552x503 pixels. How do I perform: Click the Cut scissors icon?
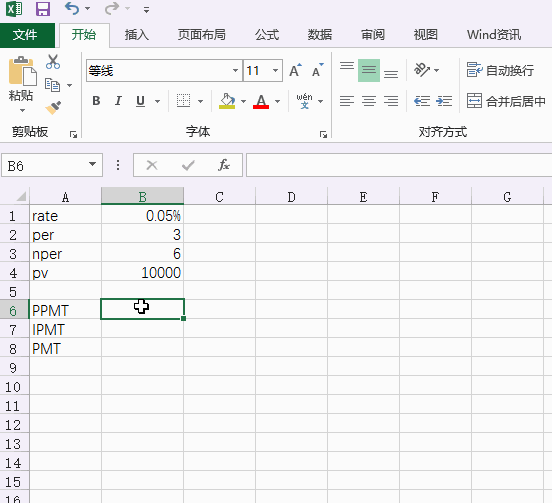[53, 62]
